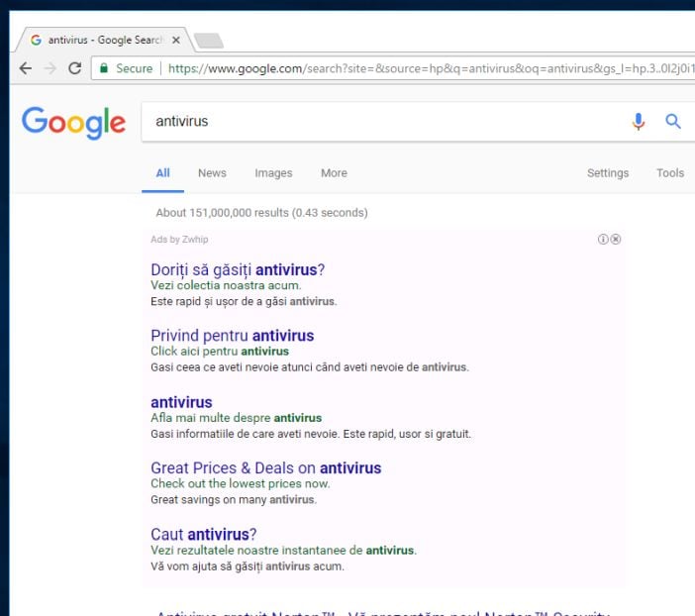Click 'Este rapid și ușor de a găsi antivirus.'

(244, 302)
